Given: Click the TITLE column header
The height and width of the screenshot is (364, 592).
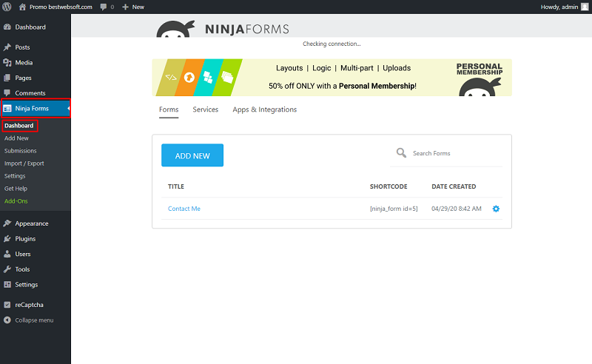Looking at the screenshot, I should [176, 186].
